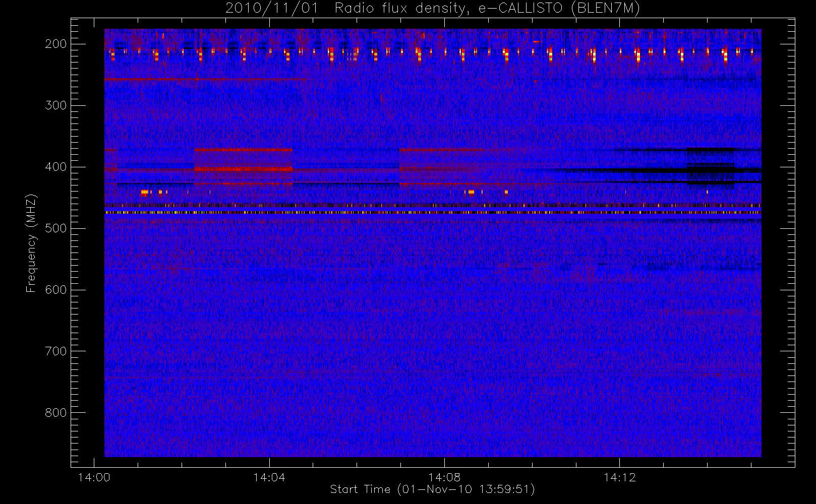
Task: Click the 300 frequency tick label
Action: 55,105
